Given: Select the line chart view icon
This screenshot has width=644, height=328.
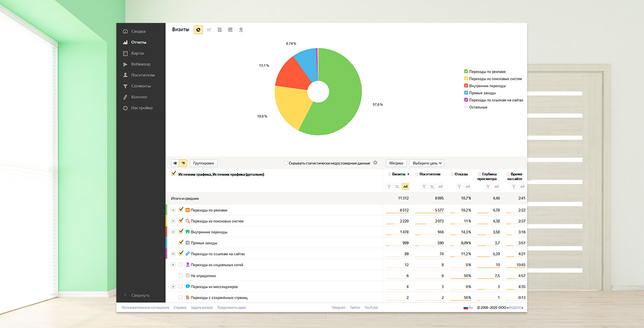Looking at the screenshot, I should (x=209, y=30).
